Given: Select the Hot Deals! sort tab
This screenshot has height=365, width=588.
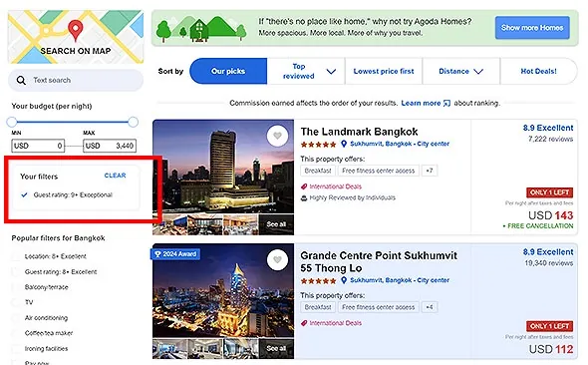Looking at the screenshot, I should 538,71.
